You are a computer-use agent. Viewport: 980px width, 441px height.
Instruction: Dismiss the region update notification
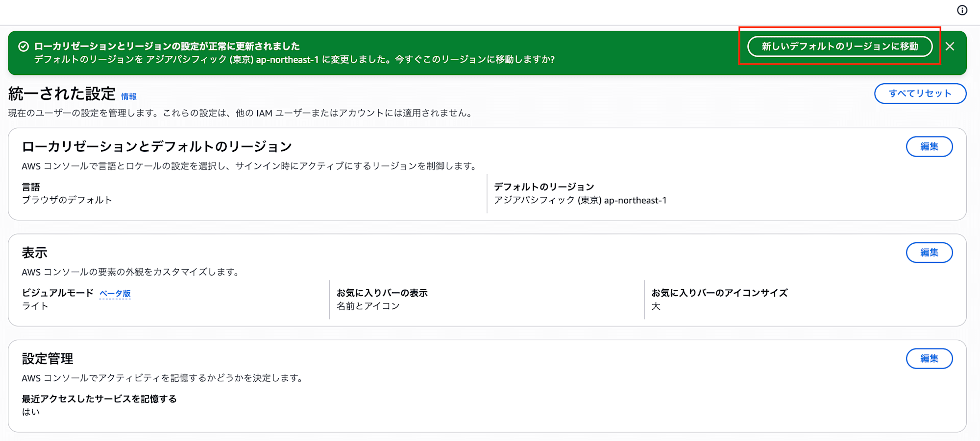point(951,46)
